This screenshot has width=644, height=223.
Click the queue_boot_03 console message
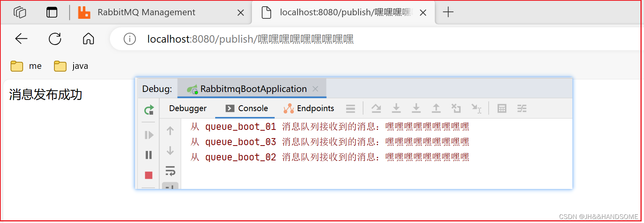point(330,142)
